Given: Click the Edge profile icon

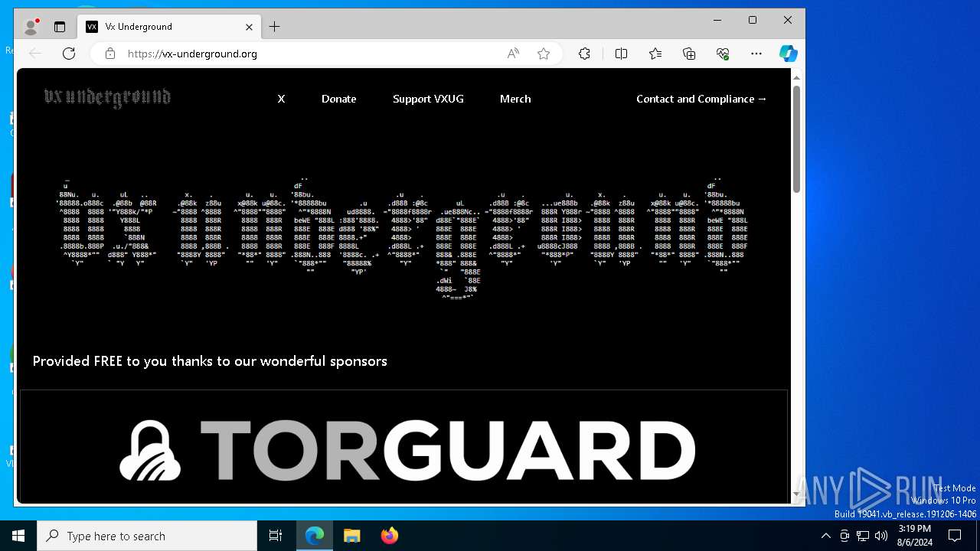Looking at the screenshot, I should pyautogui.click(x=31, y=27).
